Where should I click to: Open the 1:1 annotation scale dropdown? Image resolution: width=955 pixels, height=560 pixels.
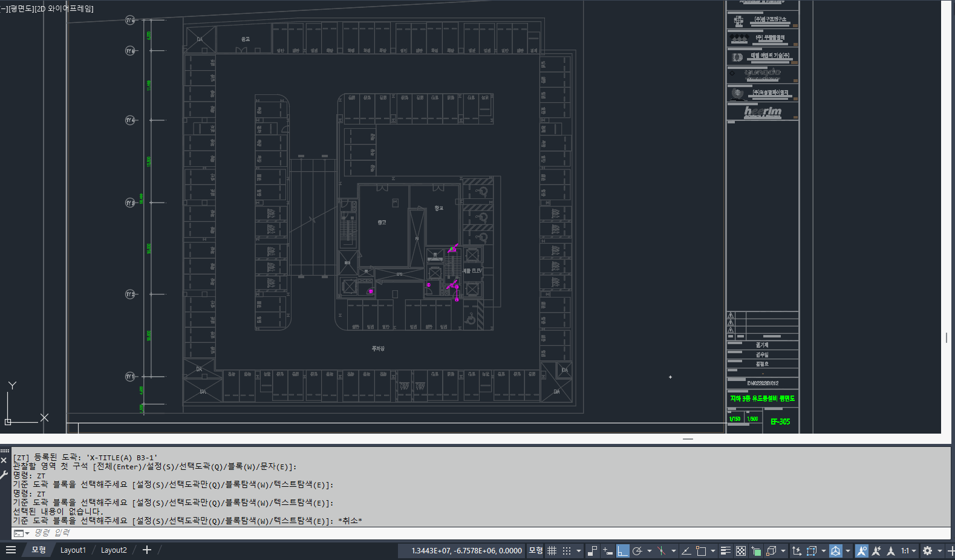(x=908, y=551)
